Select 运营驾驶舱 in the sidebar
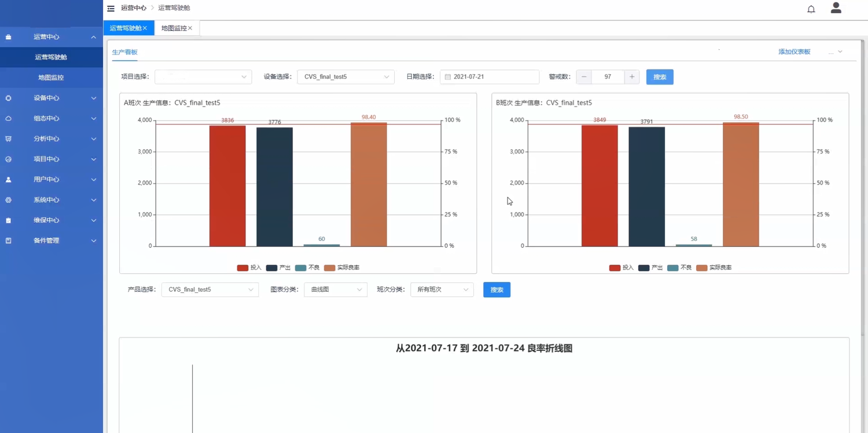 (51, 57)
